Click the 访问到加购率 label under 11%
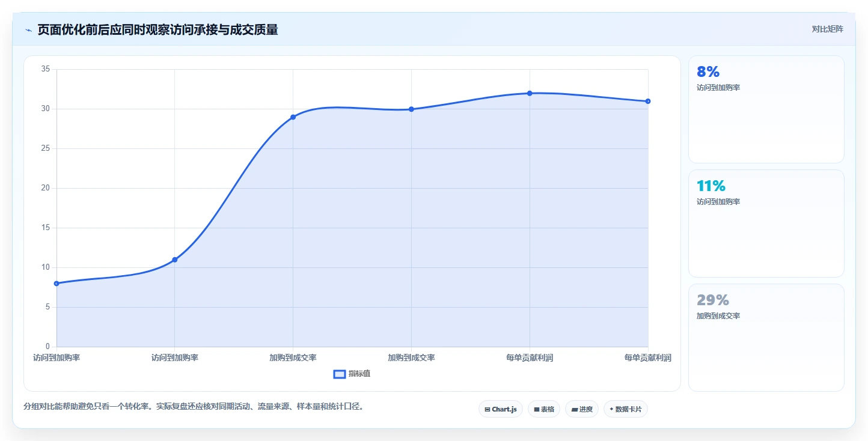 pyautogui.click(x=718, y=202)
